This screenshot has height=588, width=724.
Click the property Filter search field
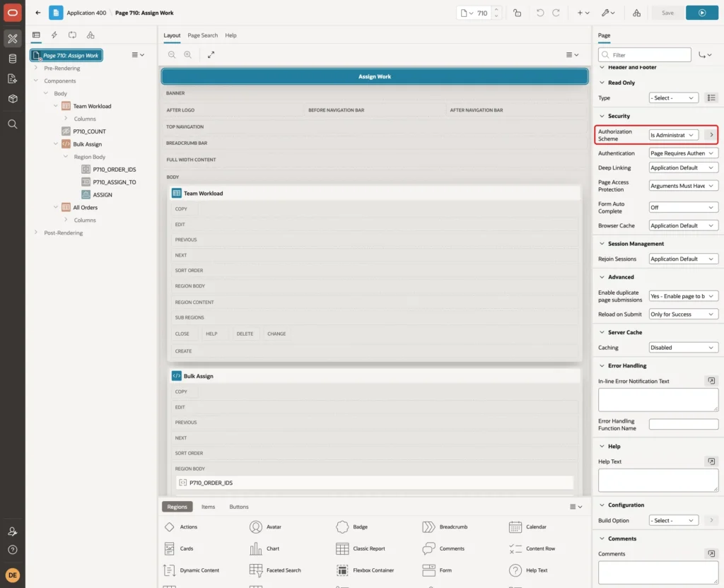tap(645, 55)
